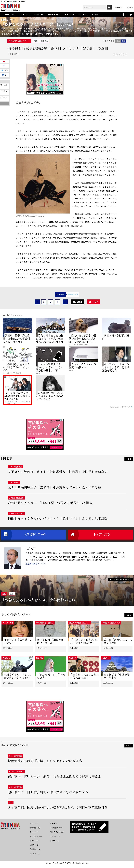This screenshot has height=868, width=134.
Task: Open ランキング in the navigation bar
Action: [x=39, y=14]
